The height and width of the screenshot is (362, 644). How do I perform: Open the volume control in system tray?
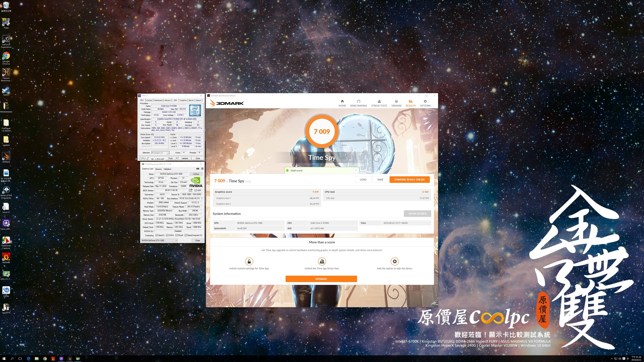coord(620,359)
